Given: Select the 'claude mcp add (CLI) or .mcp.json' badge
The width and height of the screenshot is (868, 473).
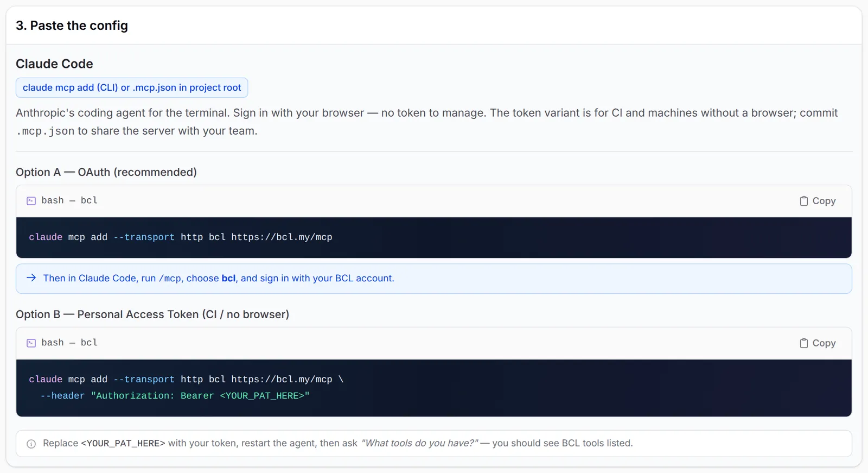Looking at the screenshot, I should (132, 87).
